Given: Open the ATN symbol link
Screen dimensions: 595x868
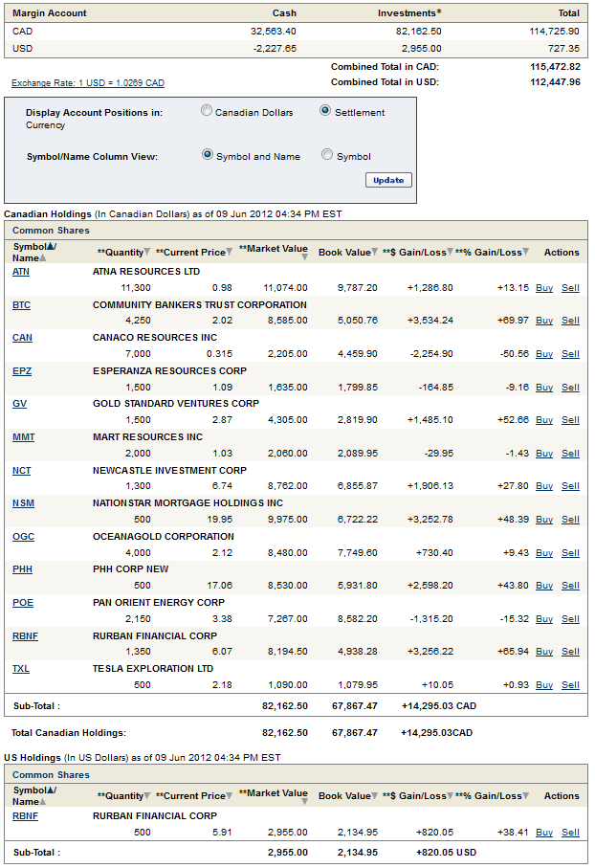Looking at the screenshot, I should click(20, 272).
